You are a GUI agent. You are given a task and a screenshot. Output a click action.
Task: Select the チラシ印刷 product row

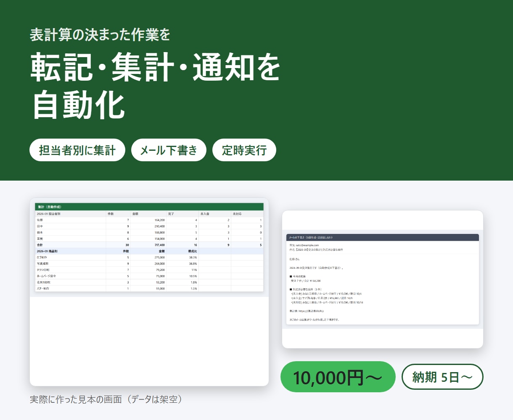149,270
